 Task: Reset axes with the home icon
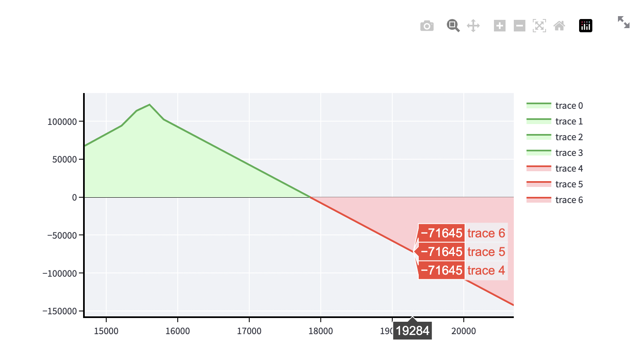[559, 26]
